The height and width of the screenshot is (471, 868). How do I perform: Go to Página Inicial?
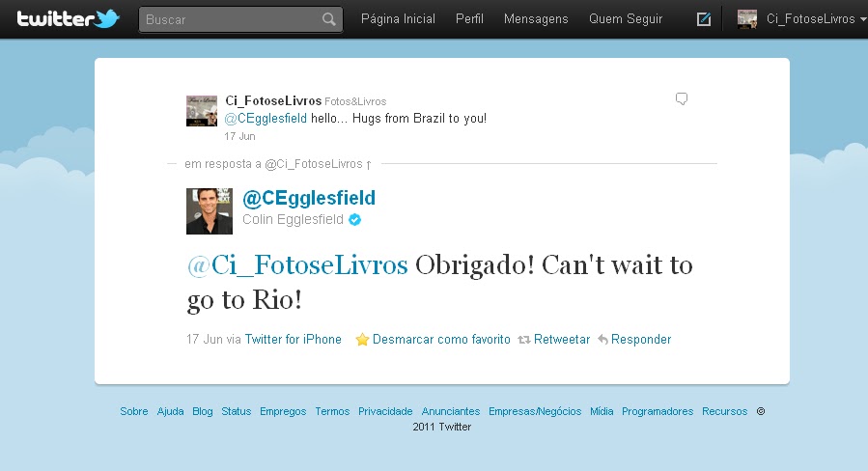pos(398,19)
